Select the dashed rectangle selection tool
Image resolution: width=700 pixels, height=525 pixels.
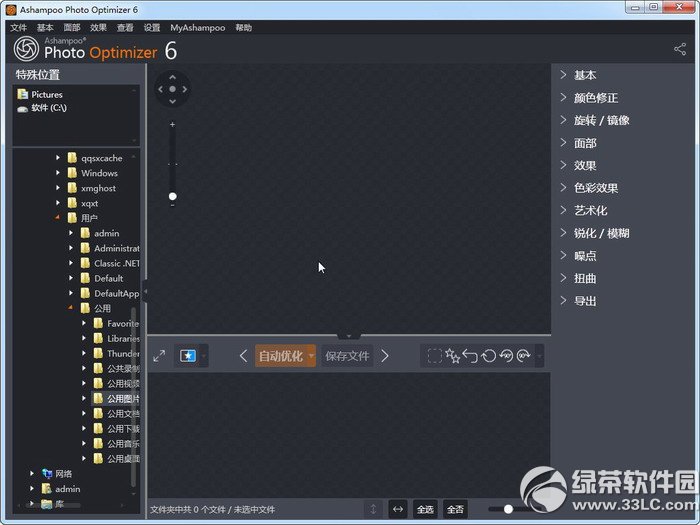(x=434, y=356)
